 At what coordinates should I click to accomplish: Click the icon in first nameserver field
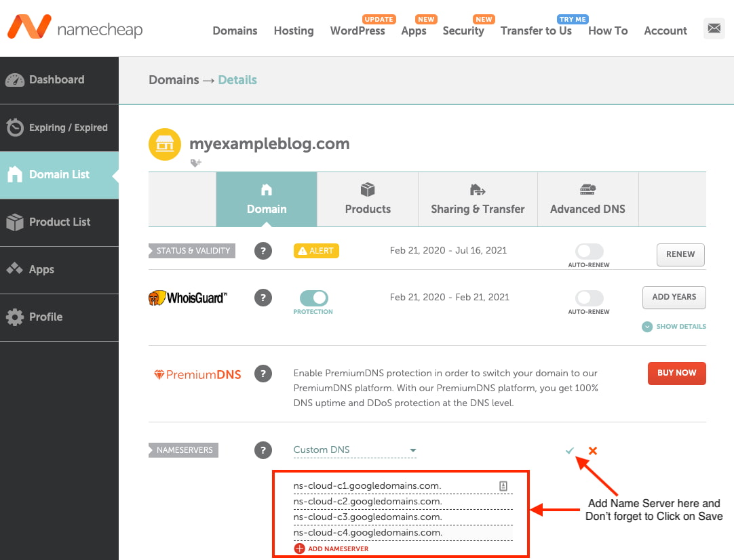[503, 485]
